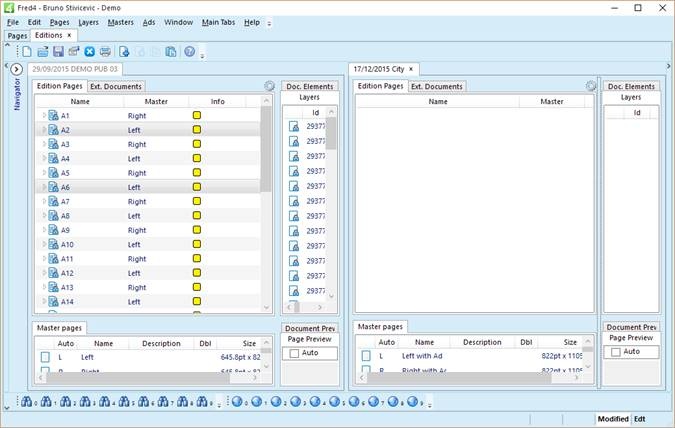Image resolution: width=675 pixels, height=428 pixels.
Task: Click the page icon of row A10
Action: point(53,244)
